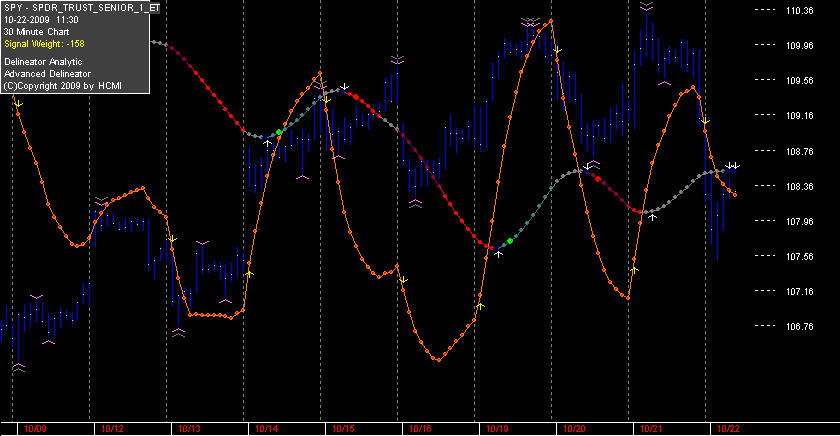Click the yellow up arrow on 10/21
This screenshot has width=840, height=436.
click(x=635, y=270)
